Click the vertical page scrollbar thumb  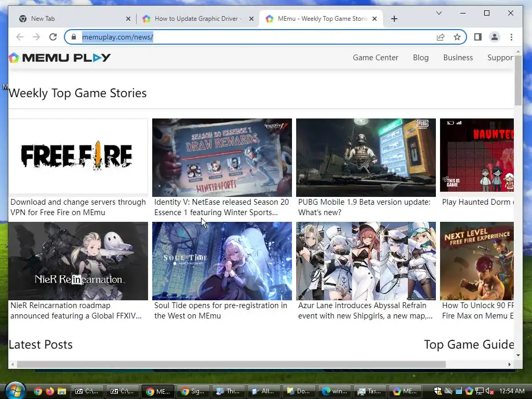[518, 81]
